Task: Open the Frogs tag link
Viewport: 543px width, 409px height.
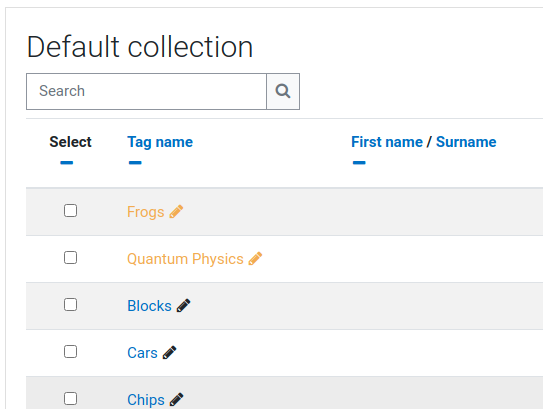Action: 145,212
